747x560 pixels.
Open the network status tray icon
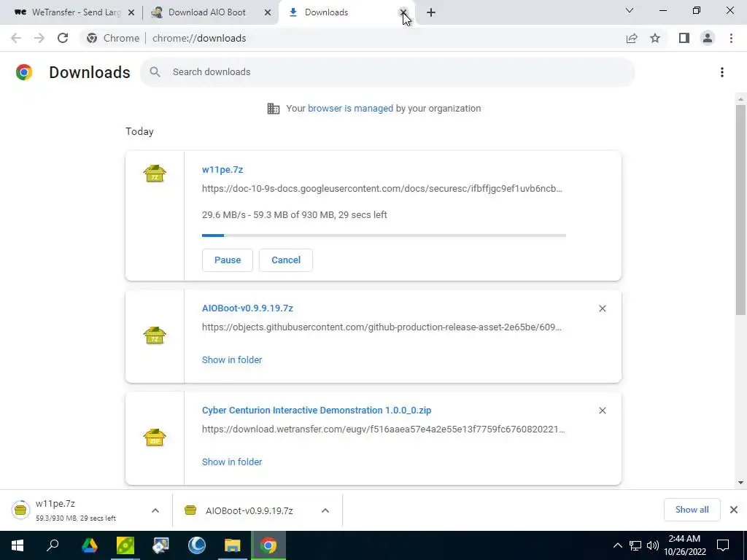[x=635, y=545]
